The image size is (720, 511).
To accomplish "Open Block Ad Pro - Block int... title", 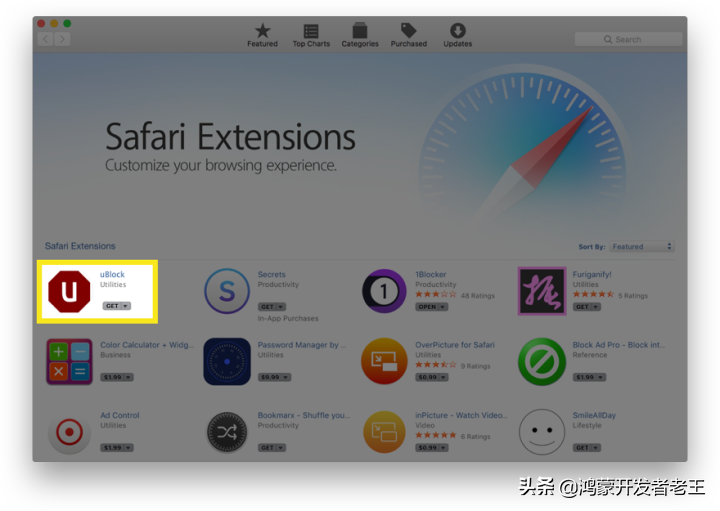I will (619, 345).
